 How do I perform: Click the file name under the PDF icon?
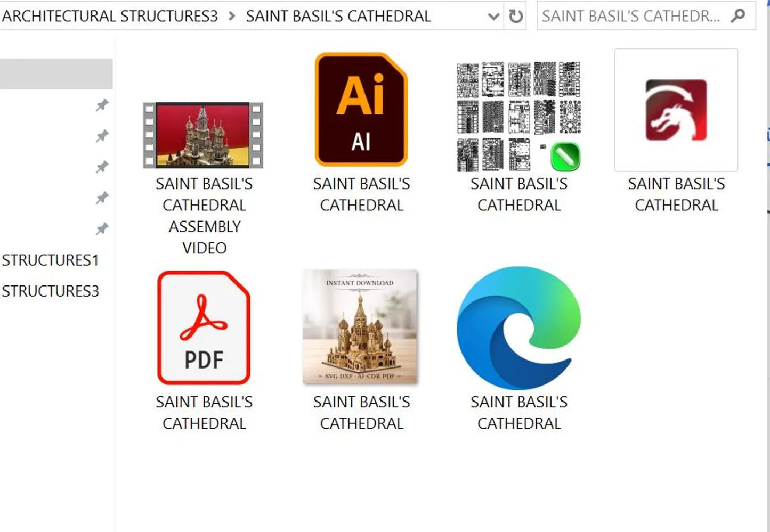[204, 413]
